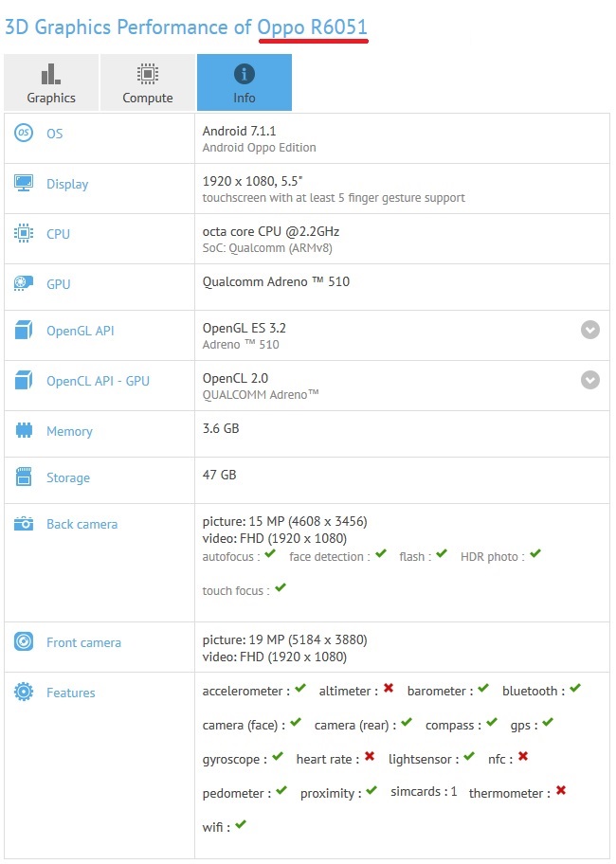616x864 pixels.
Task: Click the OS row icon
Action: pyautogui.click(x=24, y=134)
